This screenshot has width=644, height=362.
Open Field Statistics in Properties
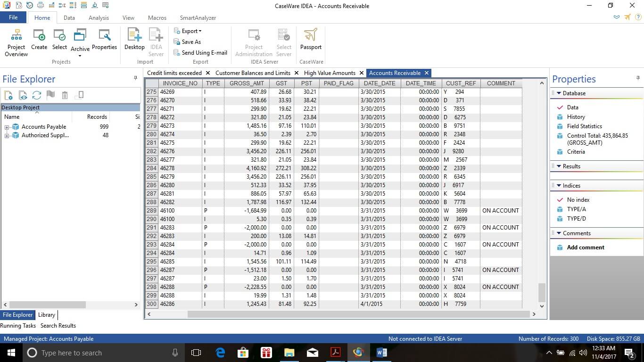click(x=584, y=126)
